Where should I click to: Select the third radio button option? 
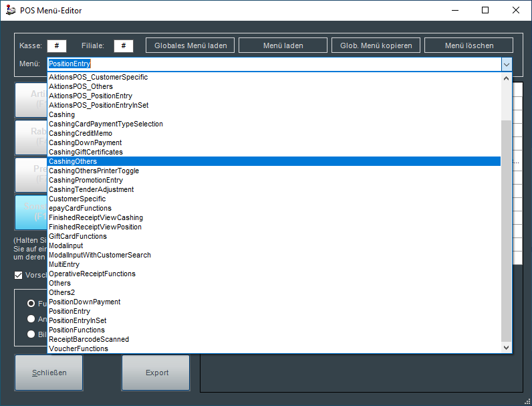click(x=31, y=334)
